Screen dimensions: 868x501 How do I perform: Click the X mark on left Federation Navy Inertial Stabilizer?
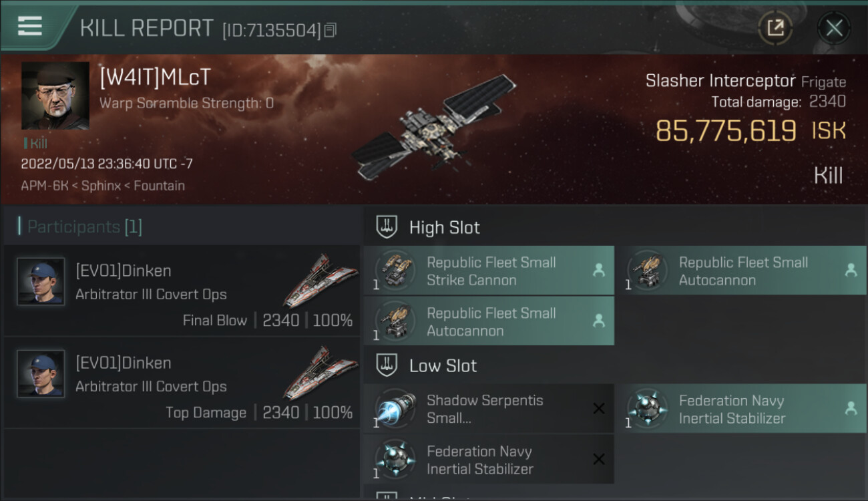(x=599, y=460)
